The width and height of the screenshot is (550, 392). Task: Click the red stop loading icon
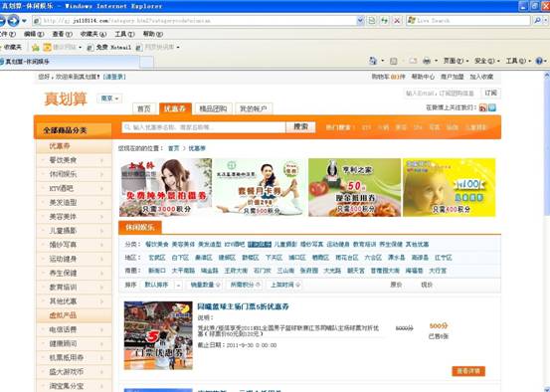397,21
